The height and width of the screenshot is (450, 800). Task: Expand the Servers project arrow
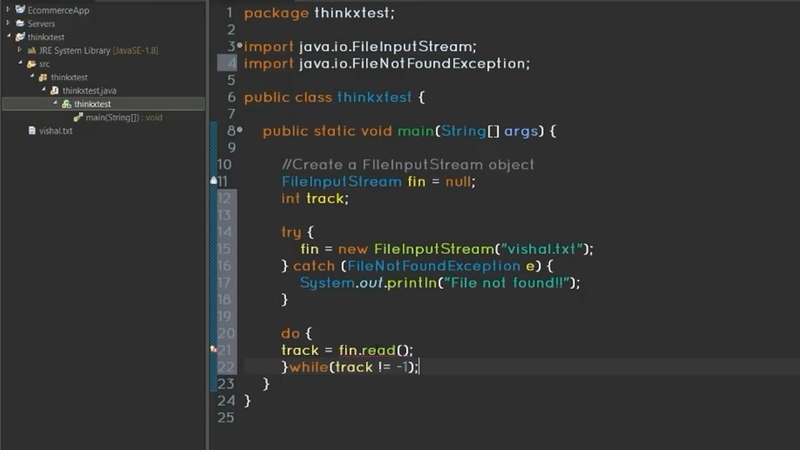point(8,23)
